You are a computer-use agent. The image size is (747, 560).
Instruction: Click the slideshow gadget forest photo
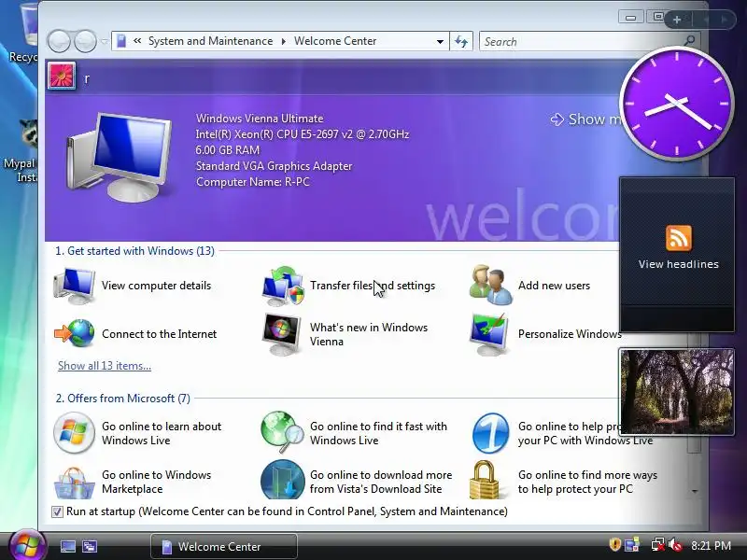[x=676, y=391]
